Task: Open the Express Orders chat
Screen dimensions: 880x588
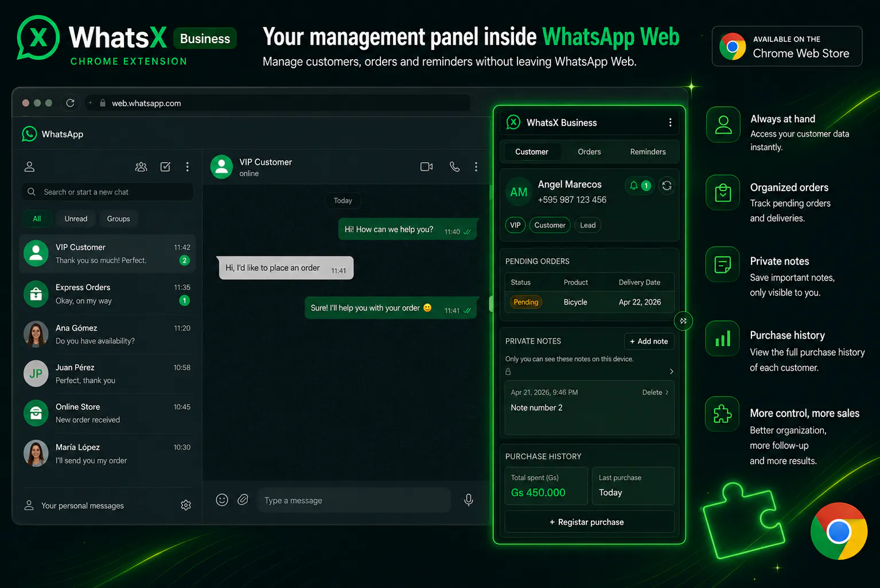Action: pyautogui.click(x=107, y=294)
